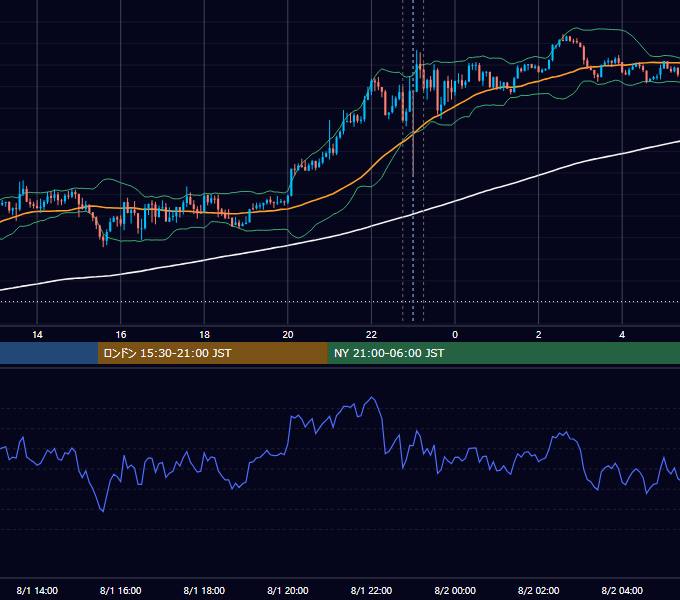Click the hour label 2 on price chart axis
Image resolution: width=680 pixels, height=600 pixels.
538,334
